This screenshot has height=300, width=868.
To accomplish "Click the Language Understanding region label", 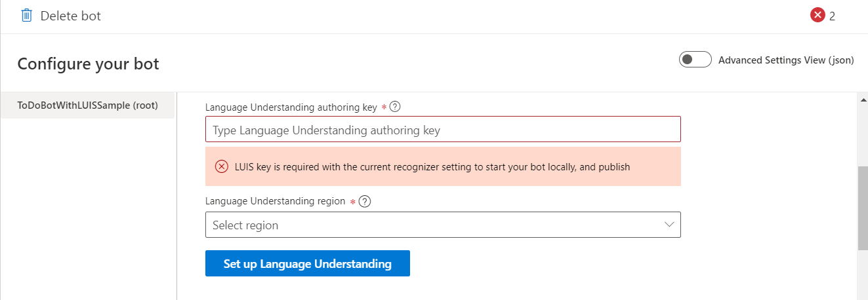I will (276, 201).
